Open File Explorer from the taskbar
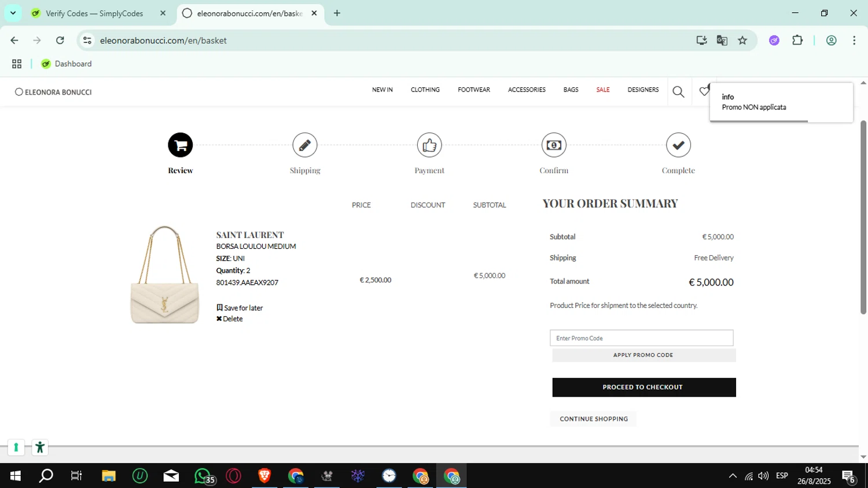Screen dimensions: 868x488 click(109, 476)
